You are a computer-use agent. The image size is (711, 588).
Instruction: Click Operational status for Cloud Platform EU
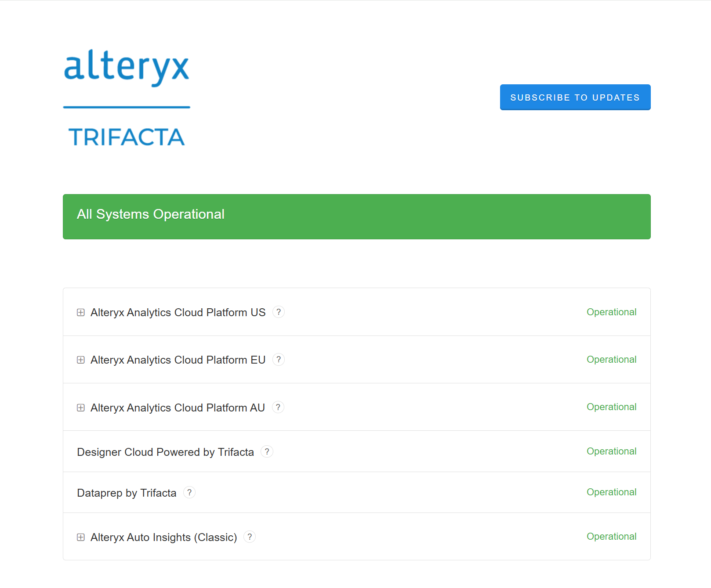point(611,360)
